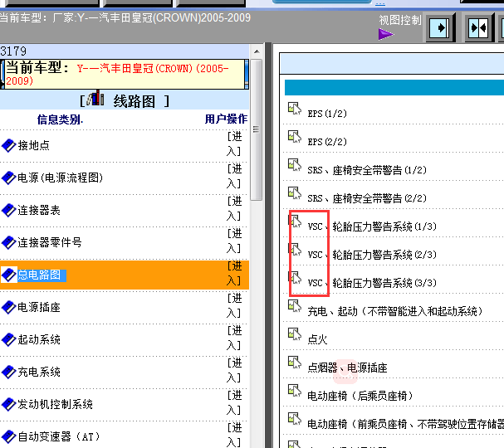Open VSC 轮胎压力警告系统 (2/3) link
Viewport: 504px width, 448px height.
[x=372, y=255]
